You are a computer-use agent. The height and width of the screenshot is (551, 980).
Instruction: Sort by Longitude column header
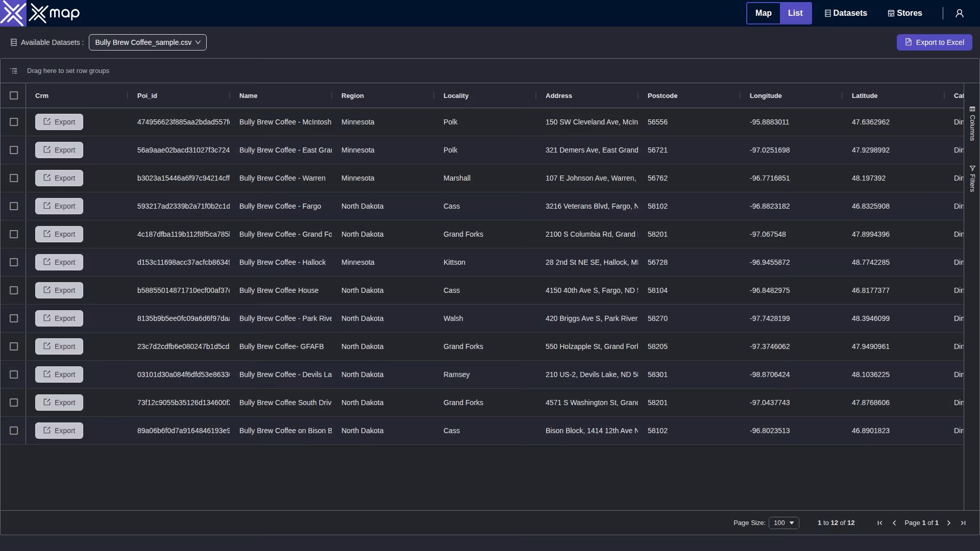tap(766, 95)
